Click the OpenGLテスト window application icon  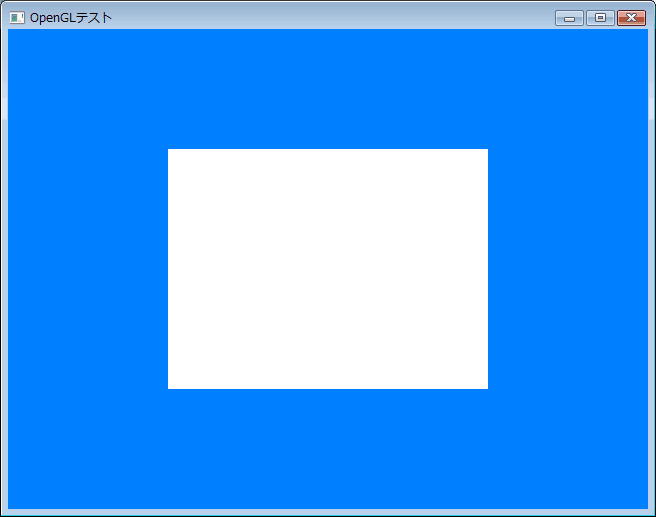click(x=17, y=18)
